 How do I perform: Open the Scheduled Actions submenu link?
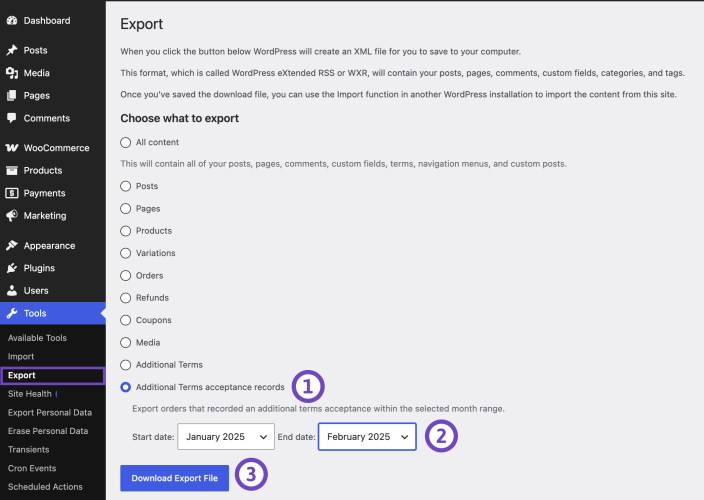[x=45, y=487]
